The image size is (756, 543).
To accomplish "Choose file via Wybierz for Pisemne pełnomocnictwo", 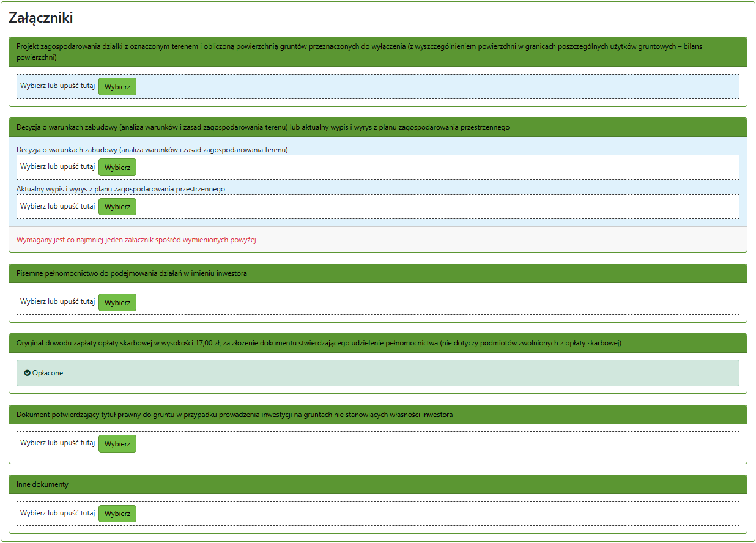I will 117,303.
